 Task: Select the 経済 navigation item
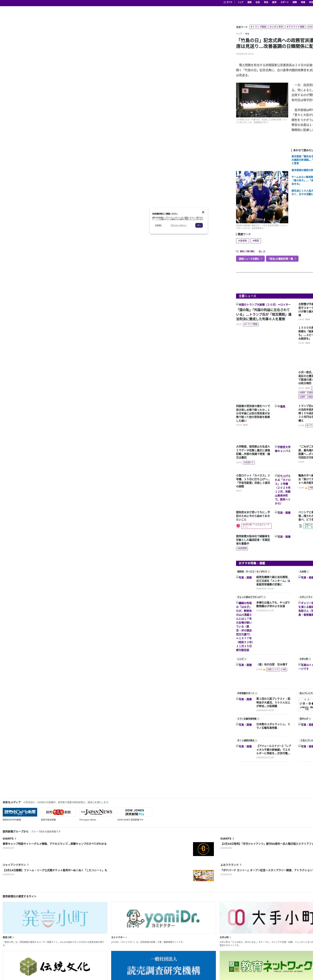pyautogui.click(x=274, y=2)
